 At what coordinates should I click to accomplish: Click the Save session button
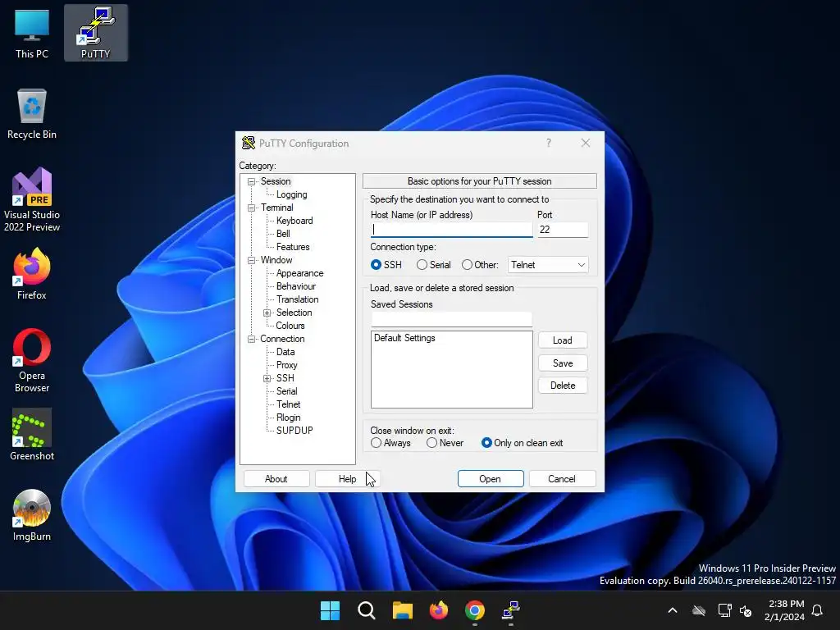coord(563,363)
